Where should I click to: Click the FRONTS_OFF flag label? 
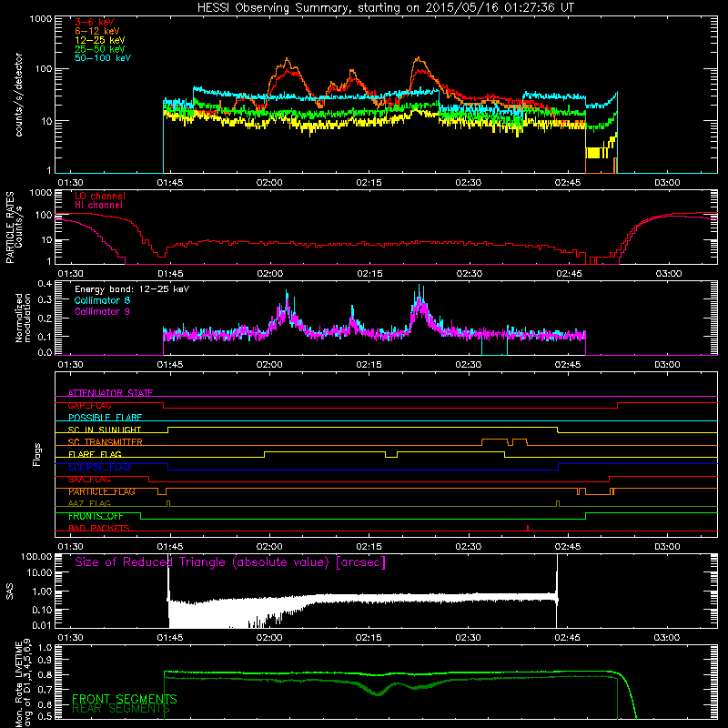pyautogui.click(x=96, y=516)
